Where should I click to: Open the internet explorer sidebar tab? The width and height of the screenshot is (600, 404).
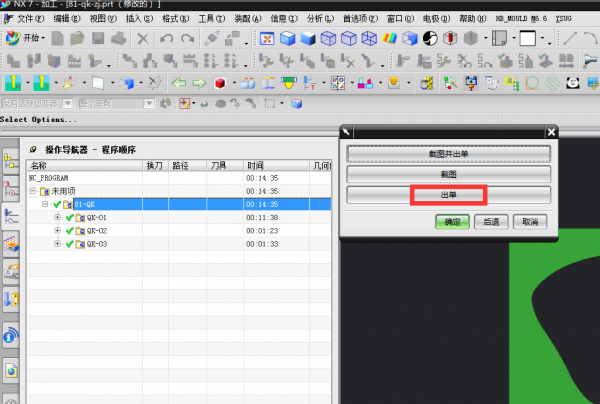coord(11,371)
